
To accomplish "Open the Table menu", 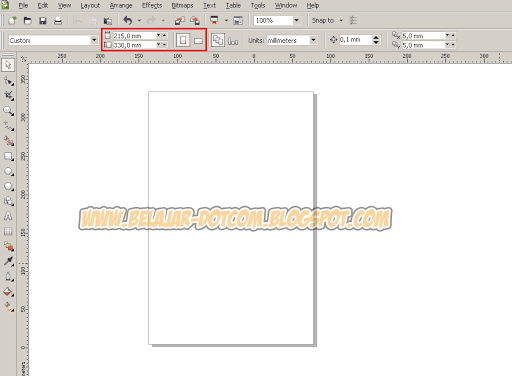I will tap(233, 6).
